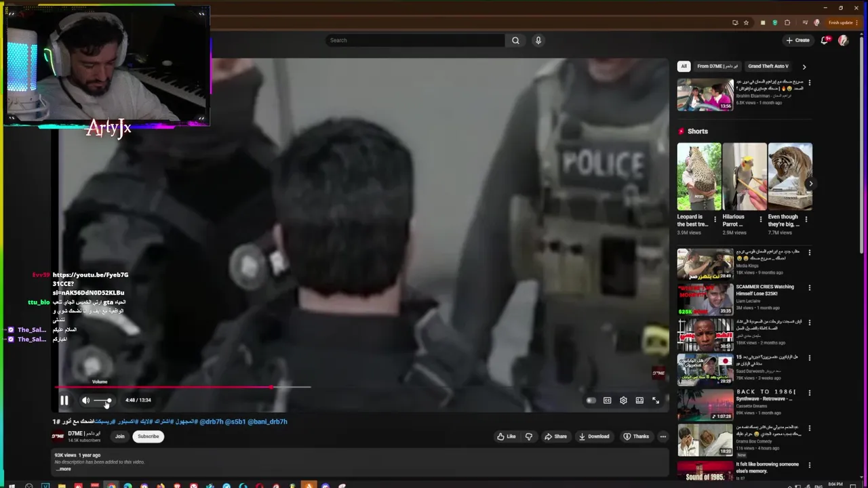Mute the video with speaker icon
This screenshot has width=868, height=488.
[x=85, y=401]
